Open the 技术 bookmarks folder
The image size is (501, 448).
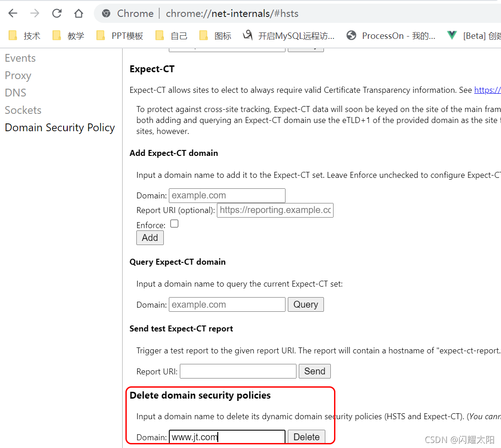[25, 36]
